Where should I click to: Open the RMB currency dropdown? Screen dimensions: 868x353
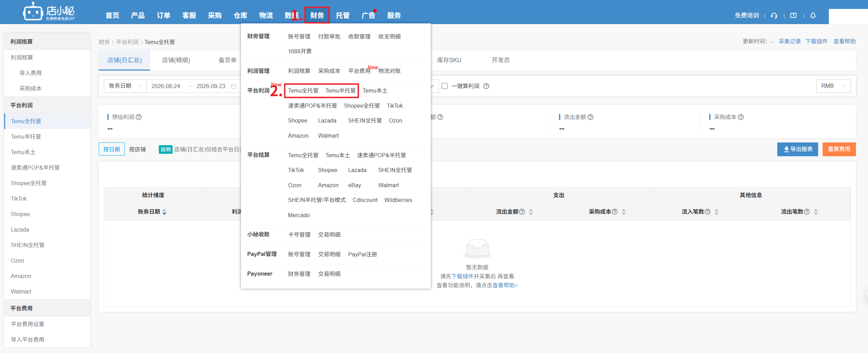(833, 86)
